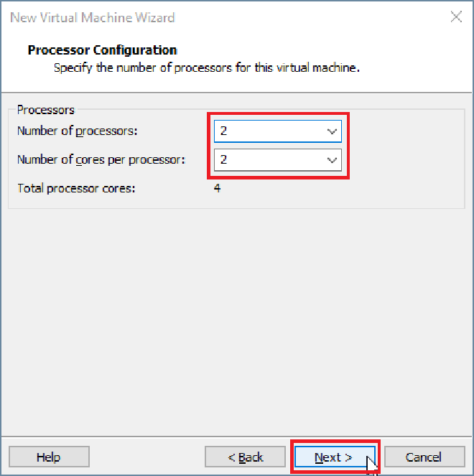Click the New Virtual Machine Wizard title text
Image resolution: width=474 pixels, height=476 pixels.
pos(93,17)
